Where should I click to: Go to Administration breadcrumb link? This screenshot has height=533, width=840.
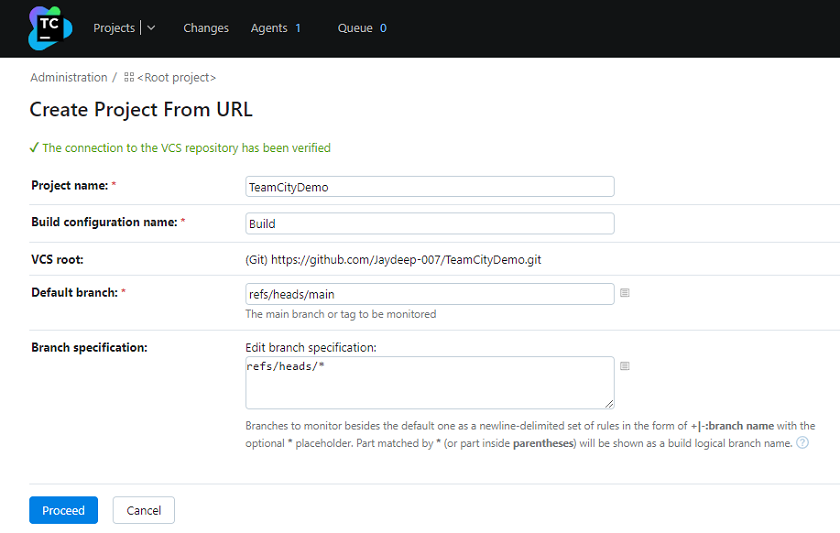click(x=69, y=78)
